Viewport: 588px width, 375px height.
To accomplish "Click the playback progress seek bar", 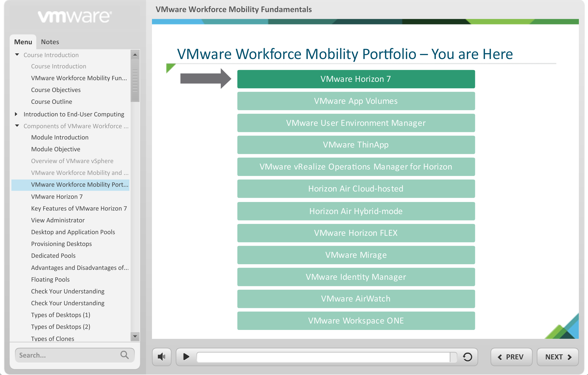I will pos(323,357).
